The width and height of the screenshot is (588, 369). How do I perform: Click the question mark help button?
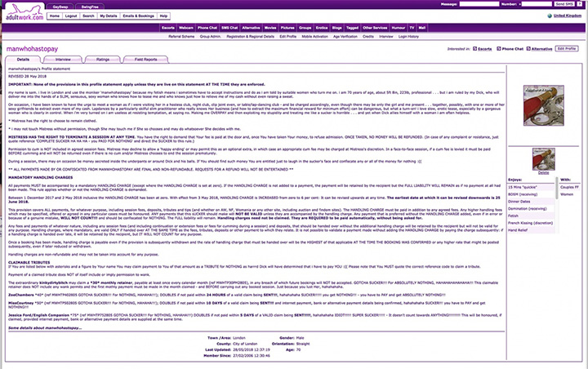point(580,4)
